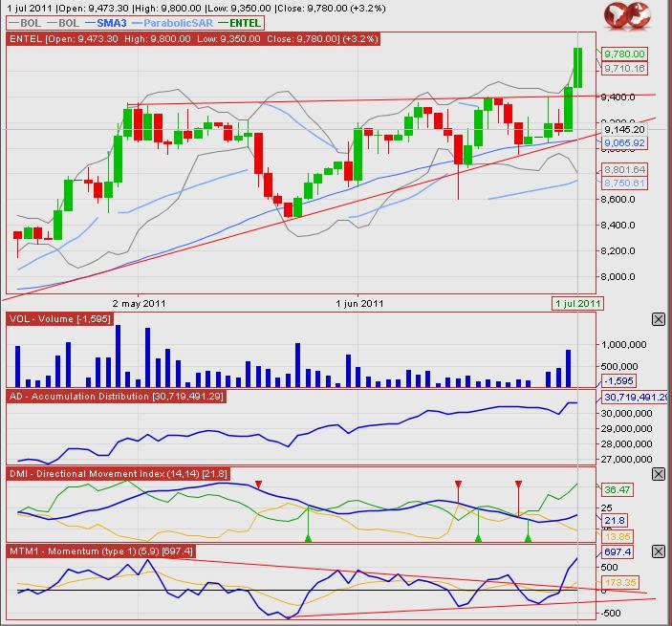Click the 9,780.00 closing price label
Image resolution: width=672 pixels, height=626 pixels.
click(x=624, y=54)
